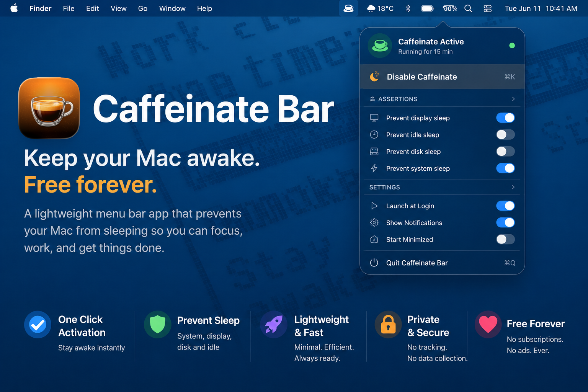Click the blue checkmark One Click Activation icon
Image resolution: width=588 pixels, height=392 pixels.
pos(38,325)
